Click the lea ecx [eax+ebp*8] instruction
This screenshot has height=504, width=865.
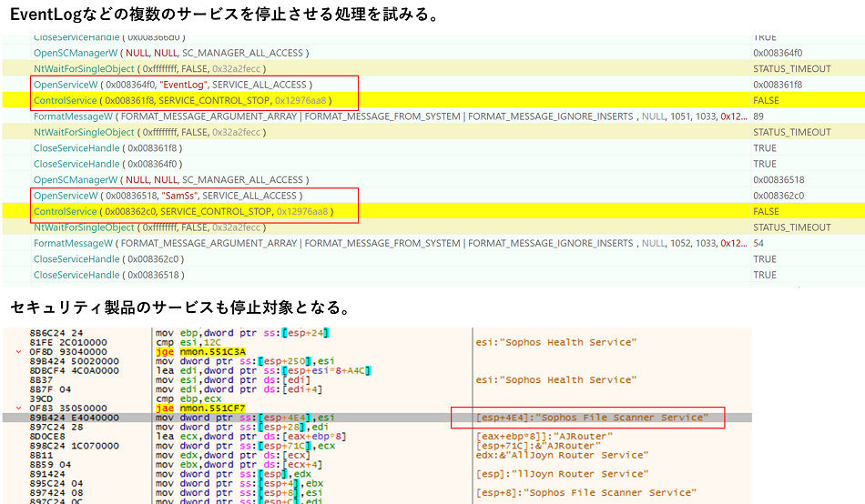point(235,437)
